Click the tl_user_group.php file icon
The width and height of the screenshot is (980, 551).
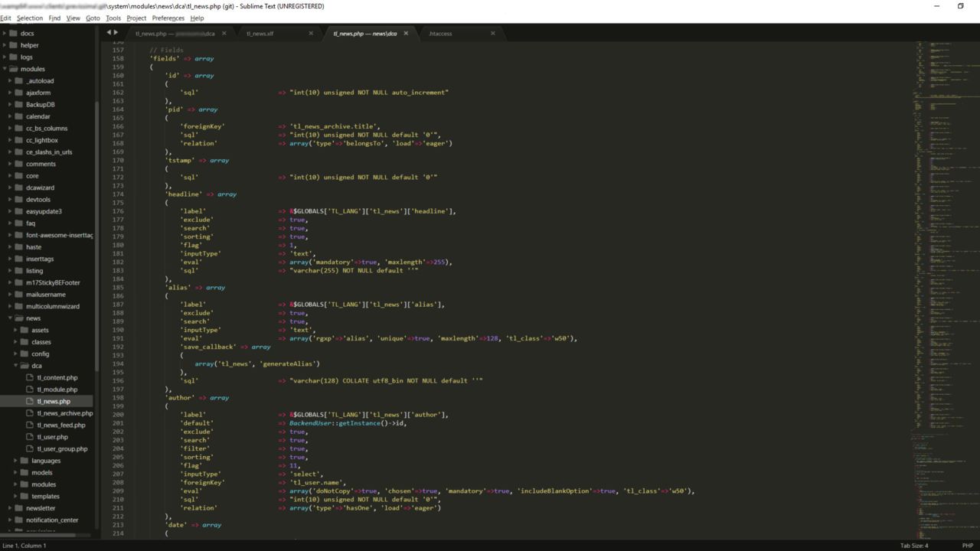(x=30, y=448)
